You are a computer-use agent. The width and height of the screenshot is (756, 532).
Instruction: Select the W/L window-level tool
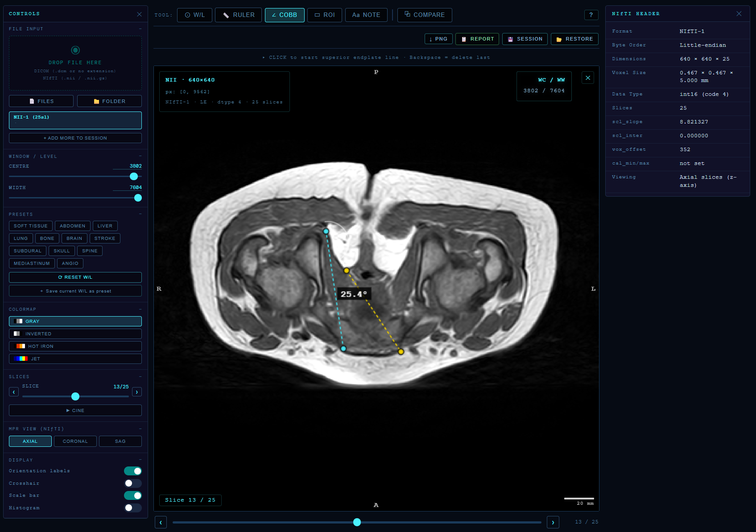click(x=194, y=15)
